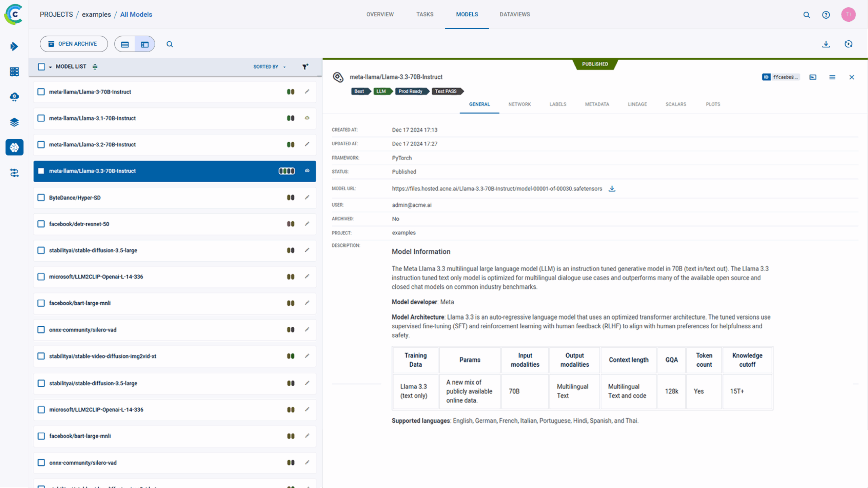Select the meta-llama/Llama-3-70B-Instruct checkbox
This screenshot has width=868, height=488.
click(41, 92)
